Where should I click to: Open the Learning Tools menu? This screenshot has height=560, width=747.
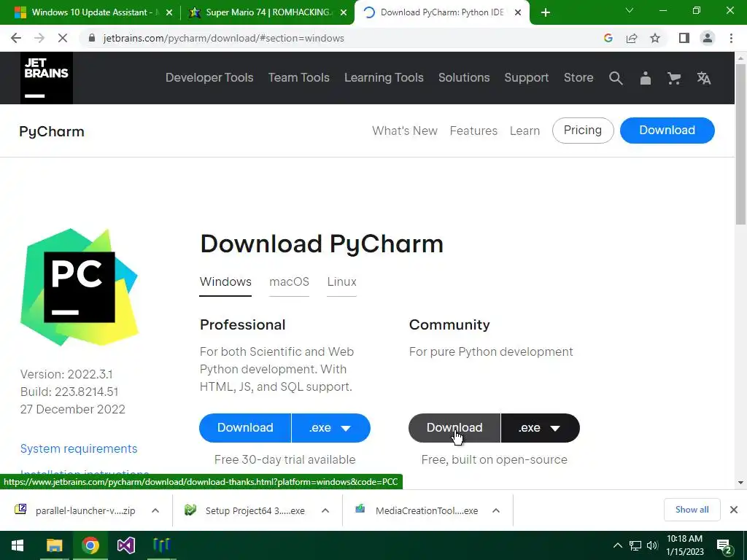point(384,77)
